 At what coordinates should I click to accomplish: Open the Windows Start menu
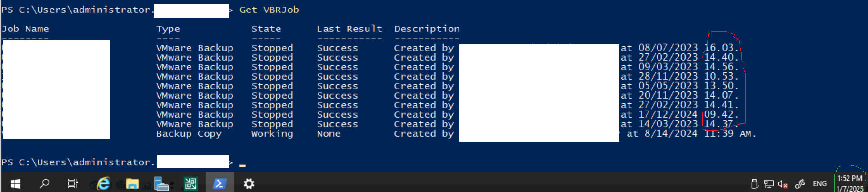coord(15,183)
